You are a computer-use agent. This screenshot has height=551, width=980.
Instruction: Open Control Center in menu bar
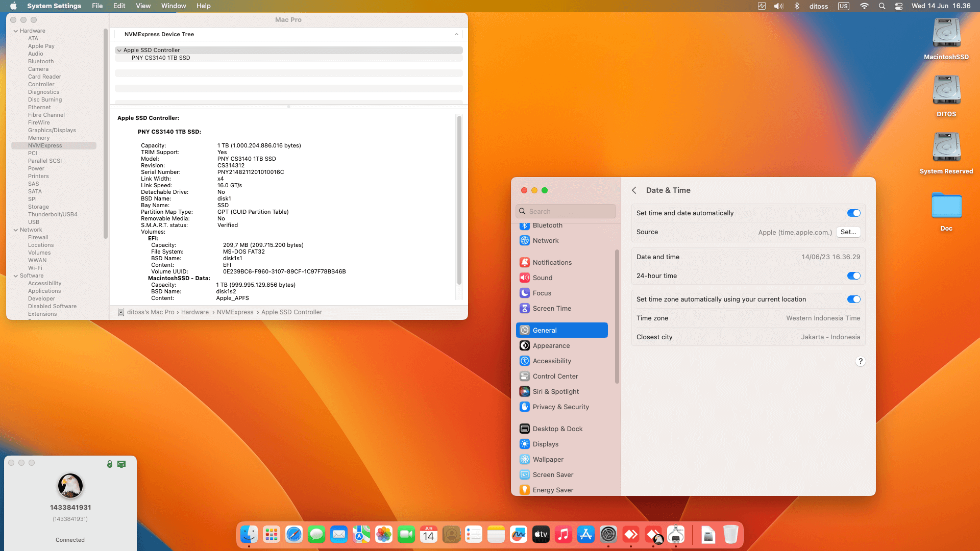pos(899,6)
